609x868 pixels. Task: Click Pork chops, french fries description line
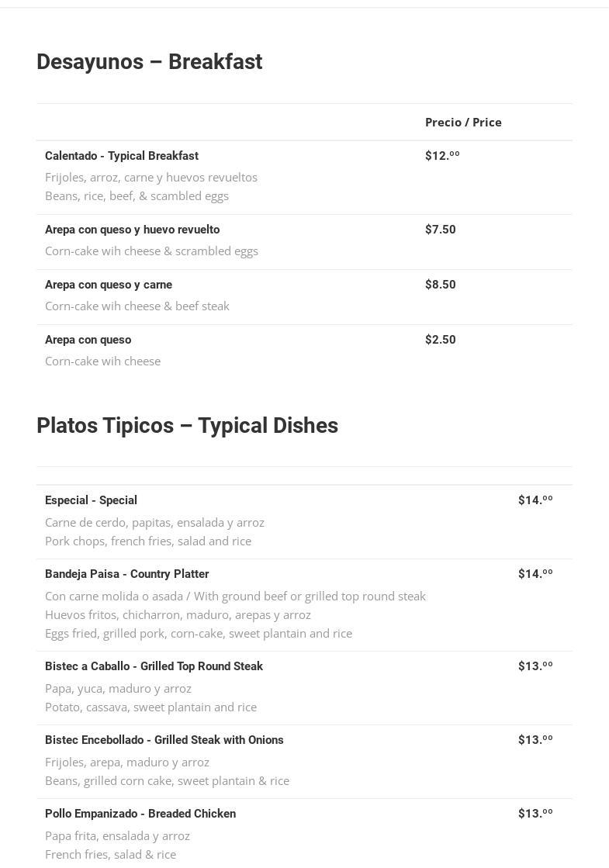(x=148, y=541)
